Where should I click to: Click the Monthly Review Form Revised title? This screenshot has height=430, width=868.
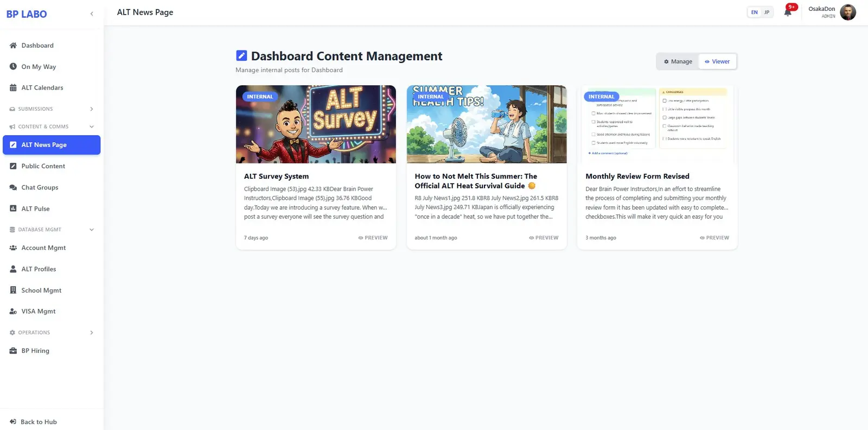(637, 176)
